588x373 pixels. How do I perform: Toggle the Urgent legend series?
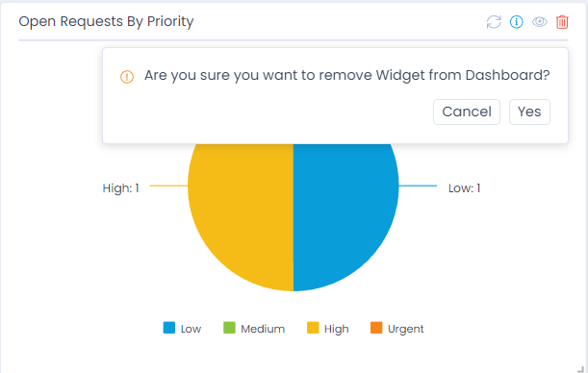[x=396, y=328]
